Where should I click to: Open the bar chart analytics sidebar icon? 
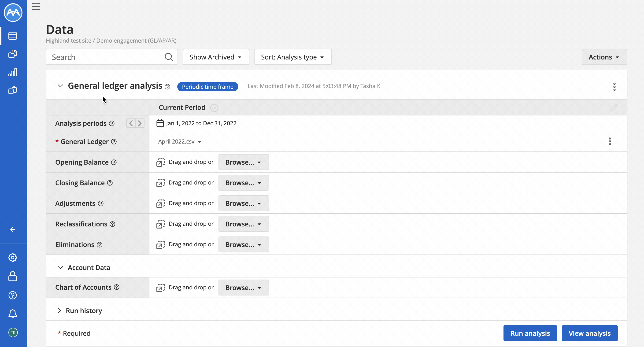pos(13,72)
